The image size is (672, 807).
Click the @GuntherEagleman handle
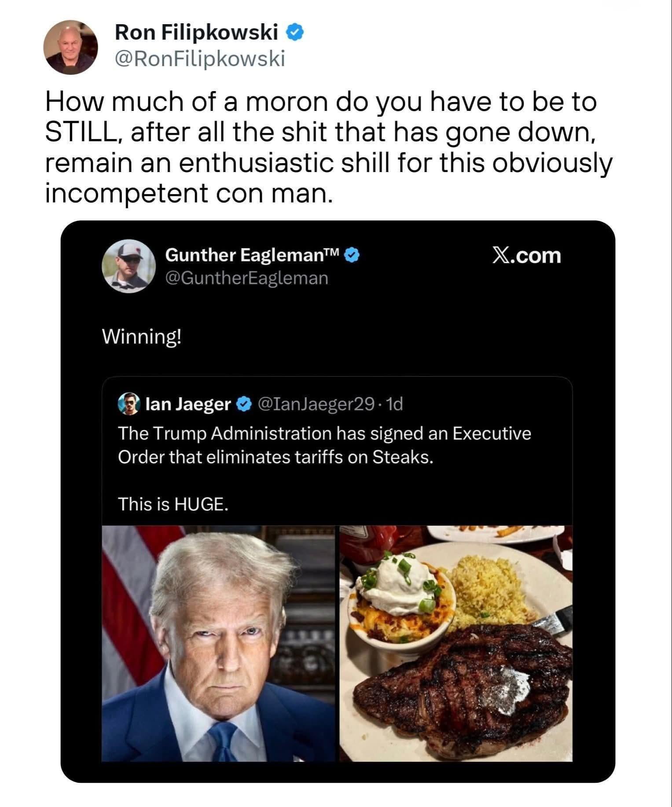246,278
